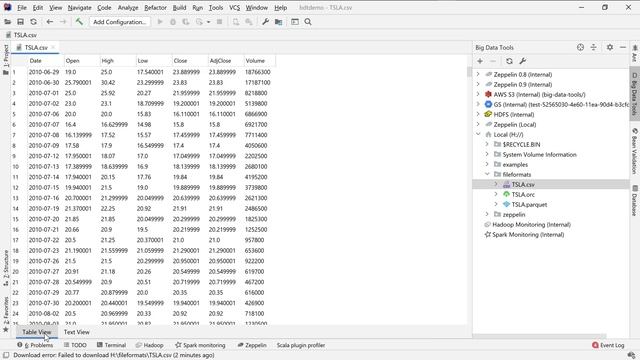This screenshot has height=360, width=640.
Task: Open the run anything window icon in toolbar
Action: click(295, 22)
